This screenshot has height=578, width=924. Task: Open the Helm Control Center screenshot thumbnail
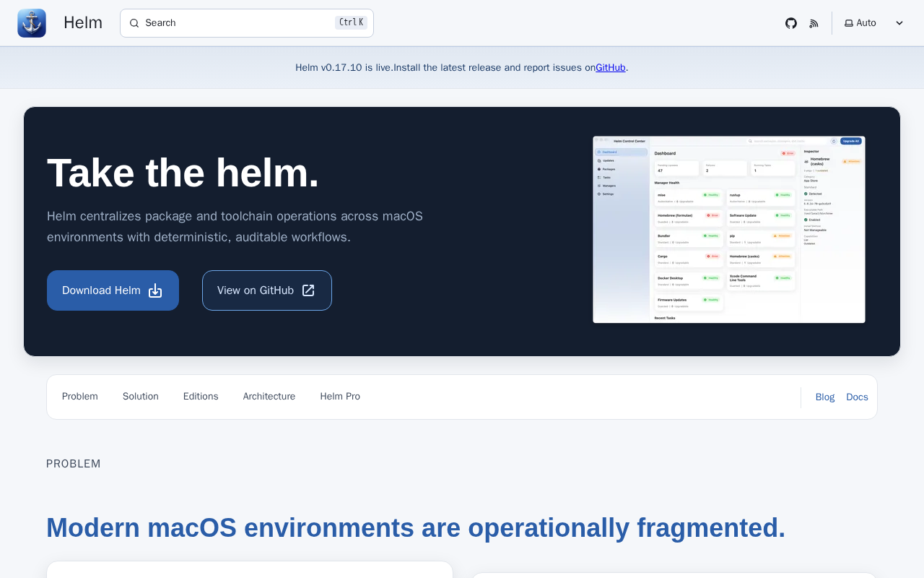(x=729, y=230)
